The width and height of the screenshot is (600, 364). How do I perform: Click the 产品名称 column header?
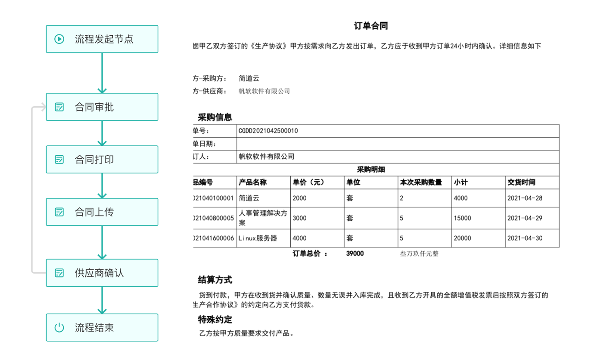tap(252, 182)
